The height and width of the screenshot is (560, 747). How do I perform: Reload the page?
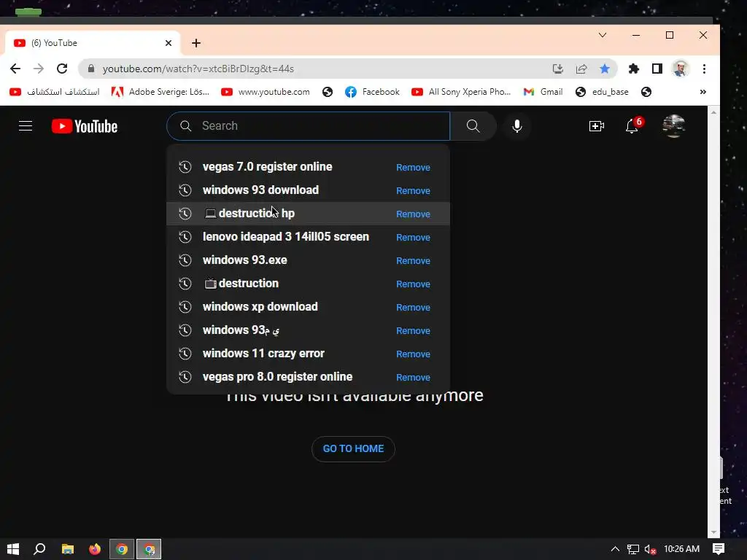[x=62, y=69]
